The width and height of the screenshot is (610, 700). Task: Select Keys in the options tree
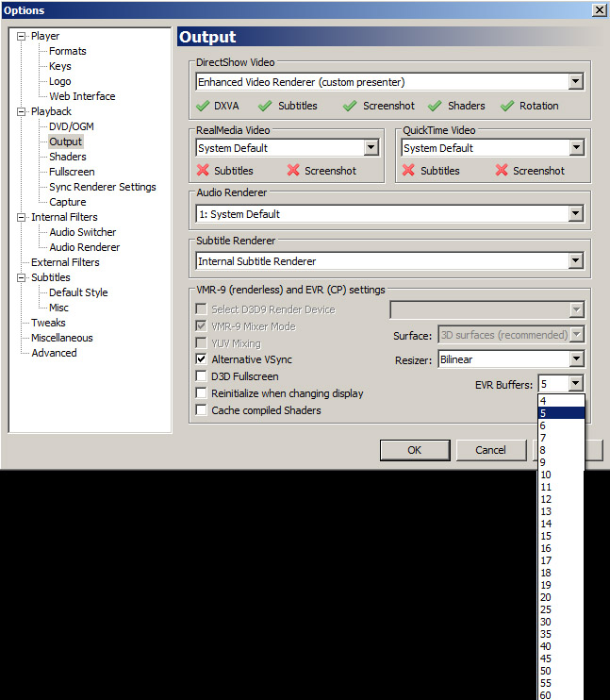(x=59, y=67)
